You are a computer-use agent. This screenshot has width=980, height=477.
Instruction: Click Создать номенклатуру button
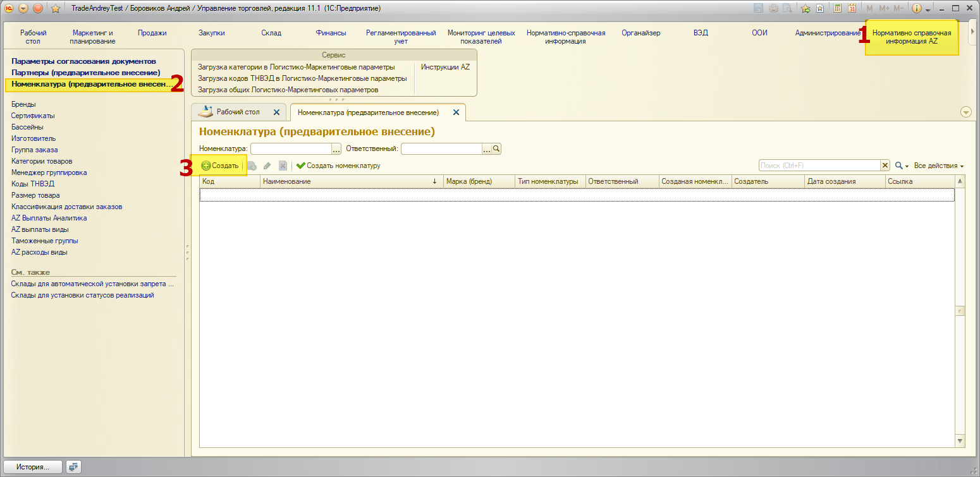[x=338, y=166]
